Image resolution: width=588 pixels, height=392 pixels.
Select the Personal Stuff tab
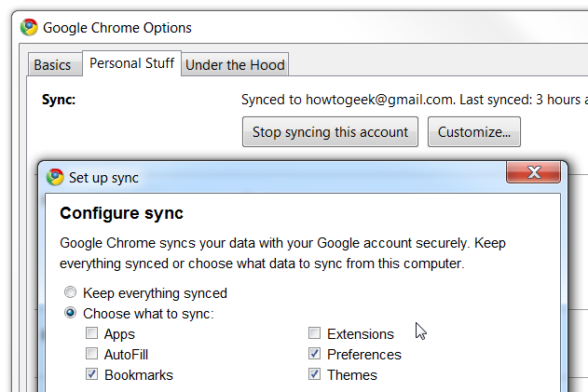tap(130, 63)
